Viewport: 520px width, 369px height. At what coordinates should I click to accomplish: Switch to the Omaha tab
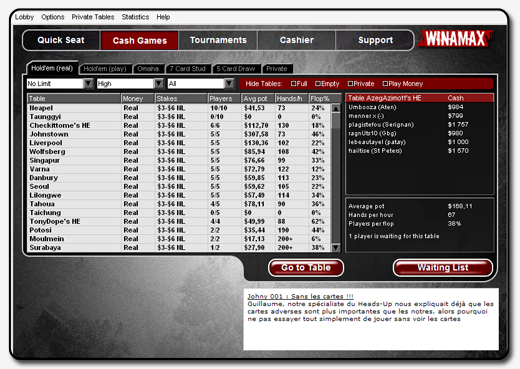(148, 69)
